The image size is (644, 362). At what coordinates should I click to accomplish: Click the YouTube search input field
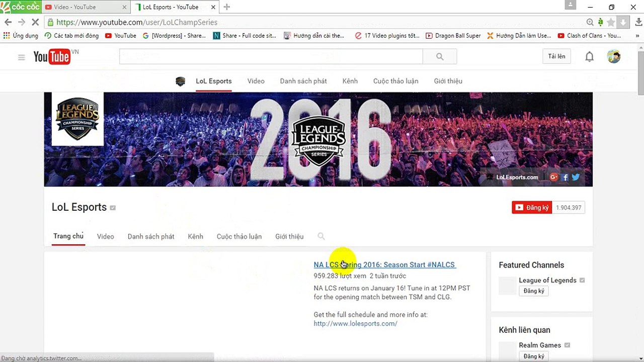point(271,57)
